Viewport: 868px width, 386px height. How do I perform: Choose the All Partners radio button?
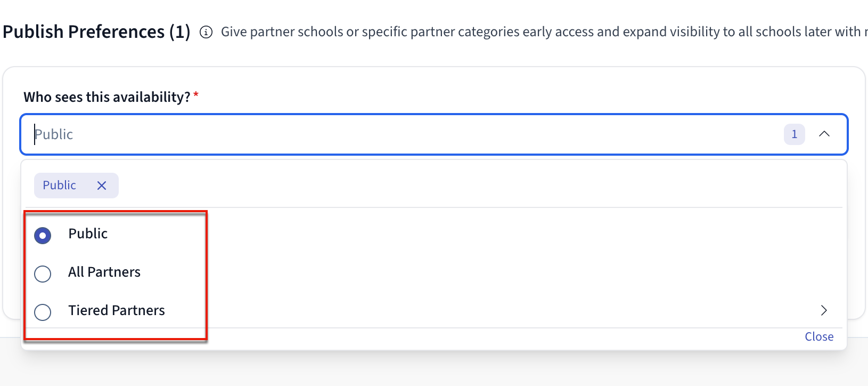pyautogui.click(x=43, y=274)
